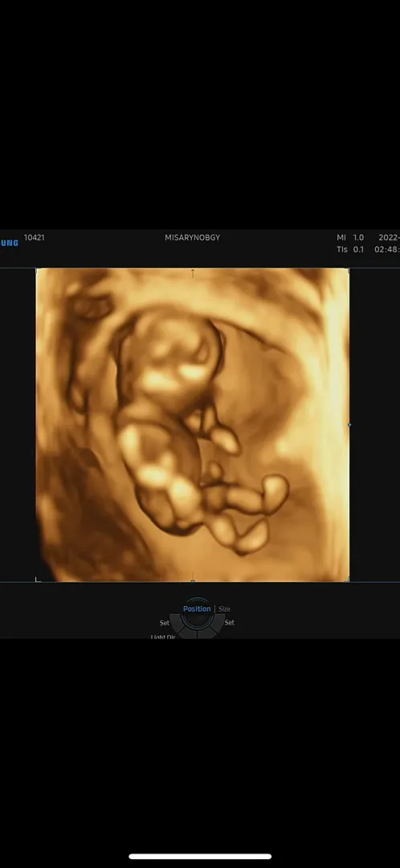Grab the right edge ROI handle
Image resolution: width=400 pixels, height=868 pixels.
point(349,424)
